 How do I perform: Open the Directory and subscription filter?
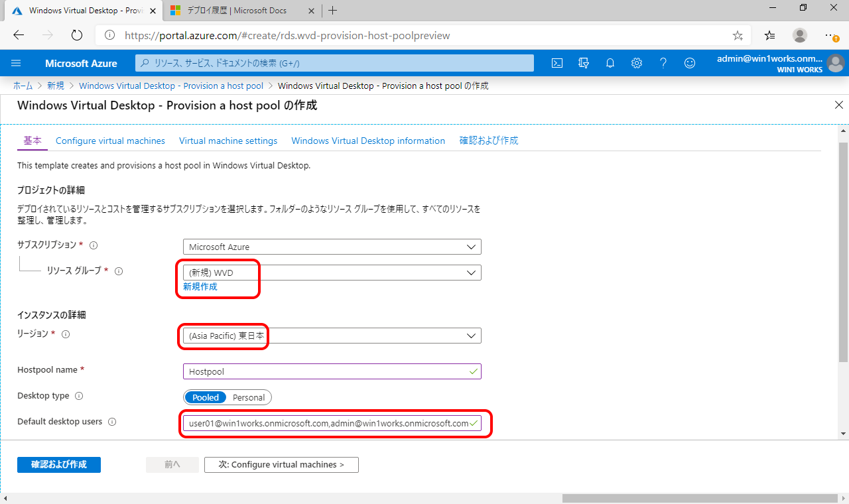(x=584, y=63)
